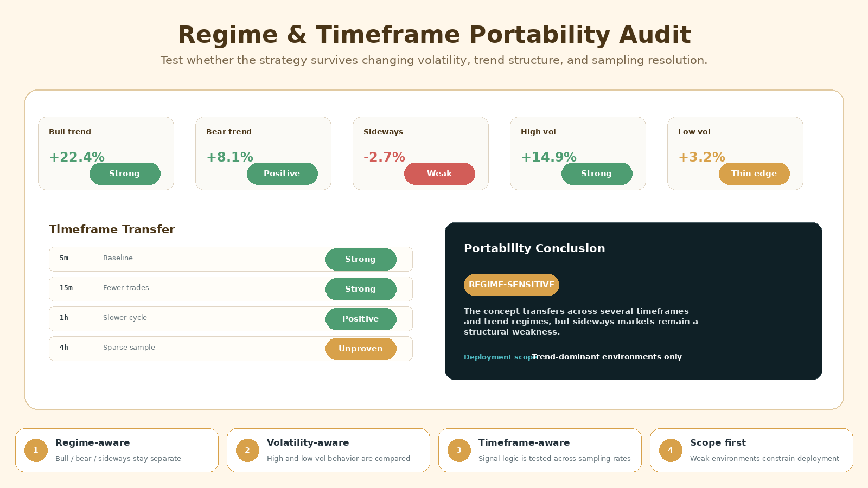Click the +14.9% value in High vol
The width and height of the screenshot is (868, 488).
(548, 157)
